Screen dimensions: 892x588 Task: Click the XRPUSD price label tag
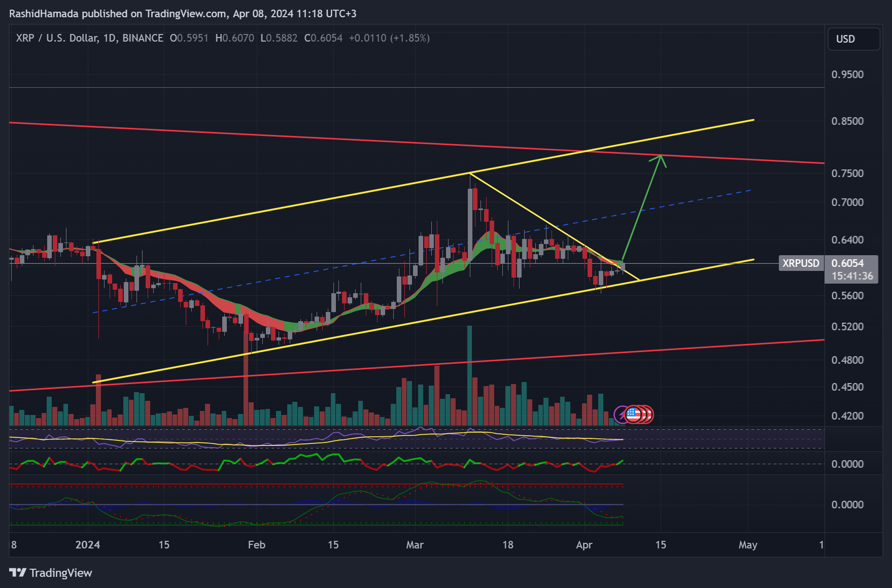click(x=801, y=263)
